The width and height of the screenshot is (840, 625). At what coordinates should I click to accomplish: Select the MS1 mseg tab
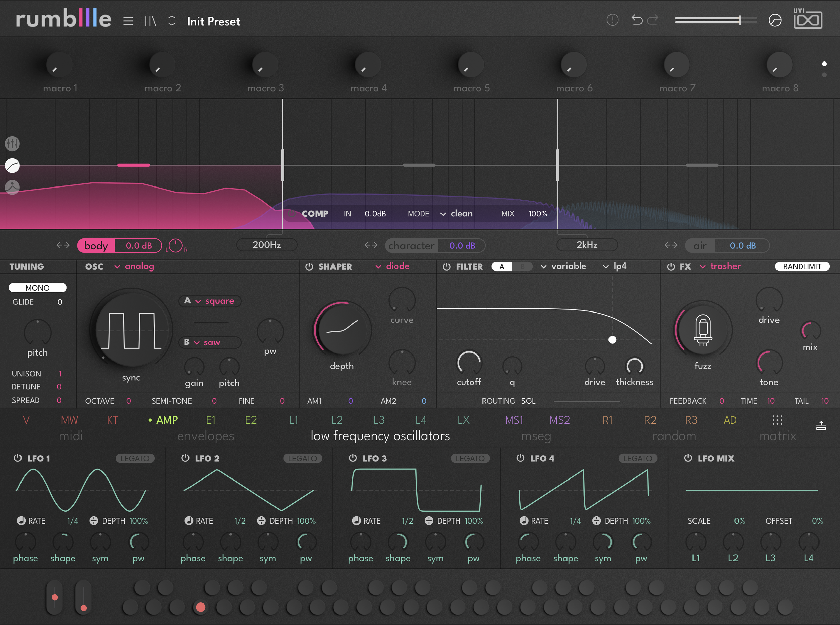coord(514,420)
